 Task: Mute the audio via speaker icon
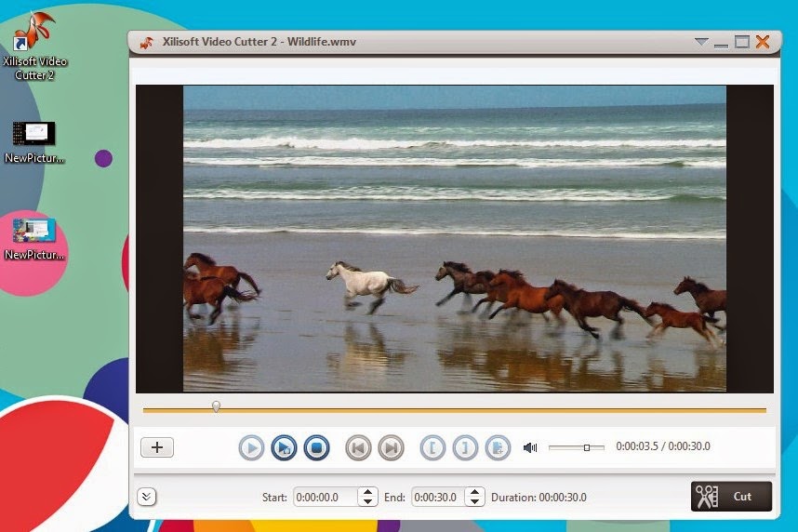(x=530, y=447)
